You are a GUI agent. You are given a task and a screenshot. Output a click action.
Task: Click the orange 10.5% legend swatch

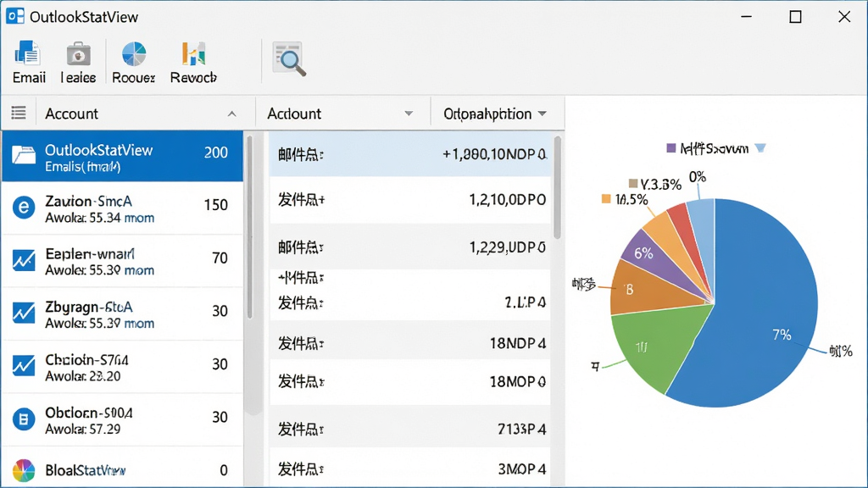click(606, 198)
